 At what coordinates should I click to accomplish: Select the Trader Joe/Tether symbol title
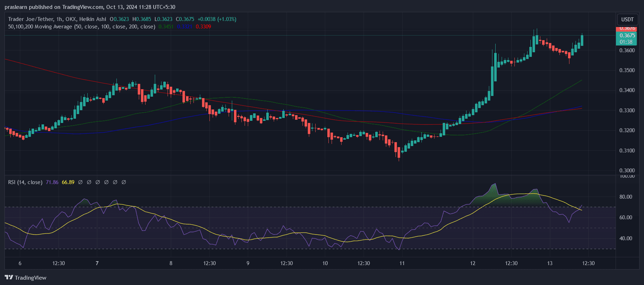[x=57, y=19]
